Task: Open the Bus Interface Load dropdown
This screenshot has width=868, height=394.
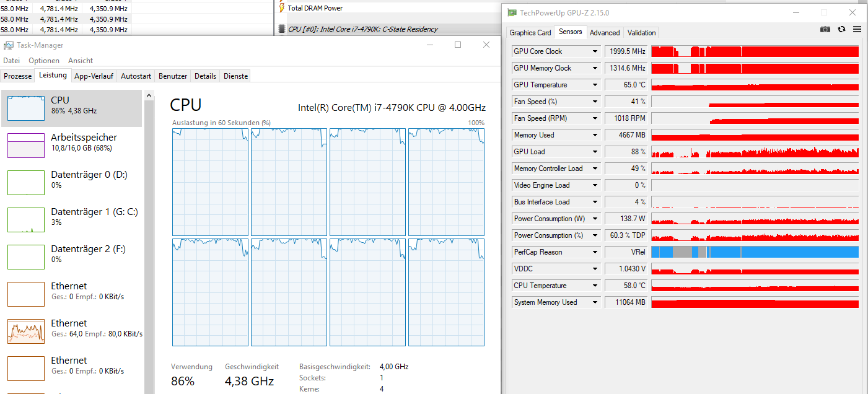Action: tap(595, 202)
